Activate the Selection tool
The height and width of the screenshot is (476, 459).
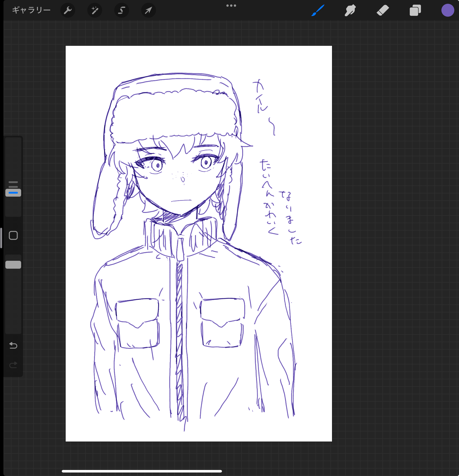(122, 10)
